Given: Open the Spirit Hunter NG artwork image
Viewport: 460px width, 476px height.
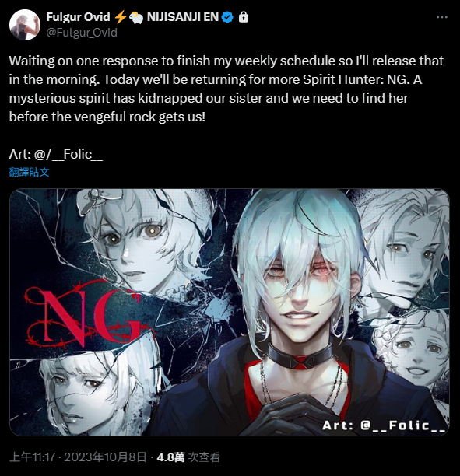Looking at the screenshot, I should pyautogui.click(x=230, y=312).
